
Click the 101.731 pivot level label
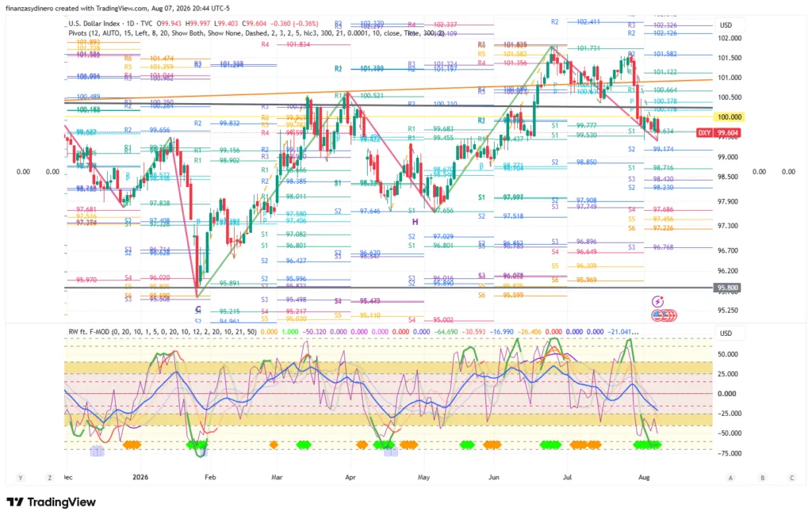(x=589, y=48)
